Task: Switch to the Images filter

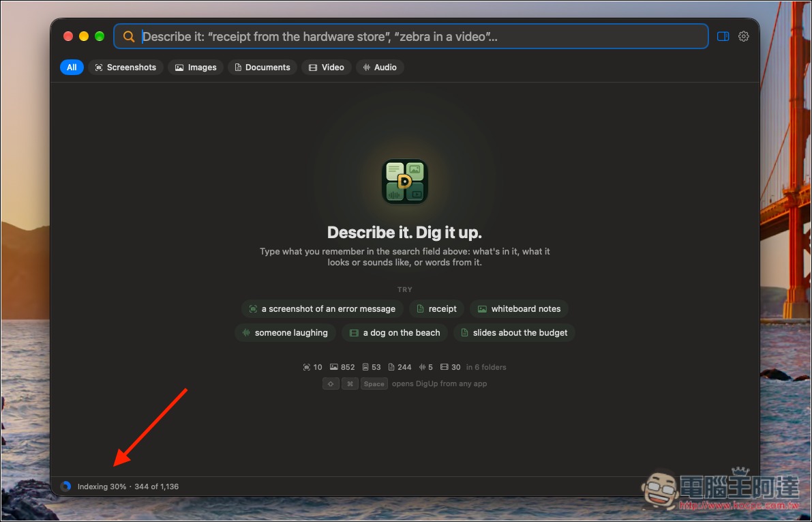Action: point(196,68)
